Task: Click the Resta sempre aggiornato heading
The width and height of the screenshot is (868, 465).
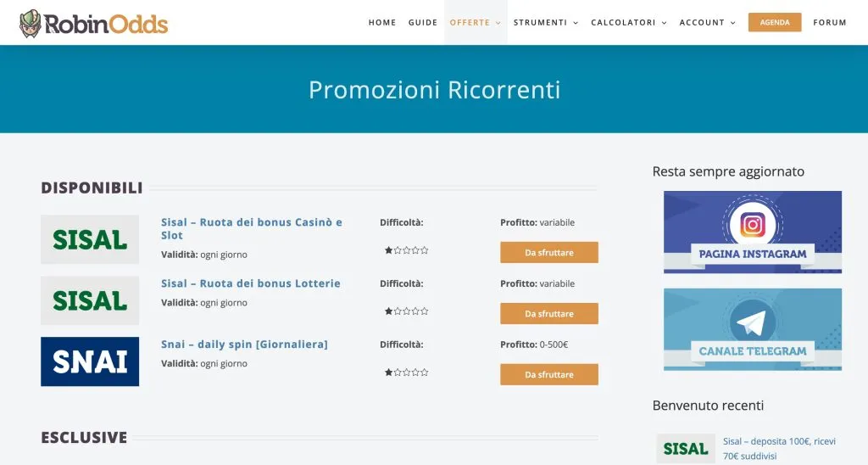Action: click(x=728, y=171)
